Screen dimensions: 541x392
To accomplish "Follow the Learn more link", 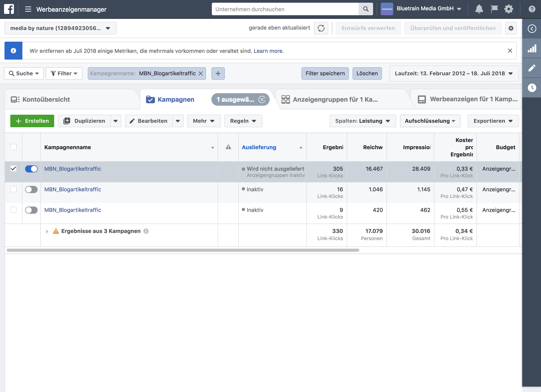I will [268, 51].
